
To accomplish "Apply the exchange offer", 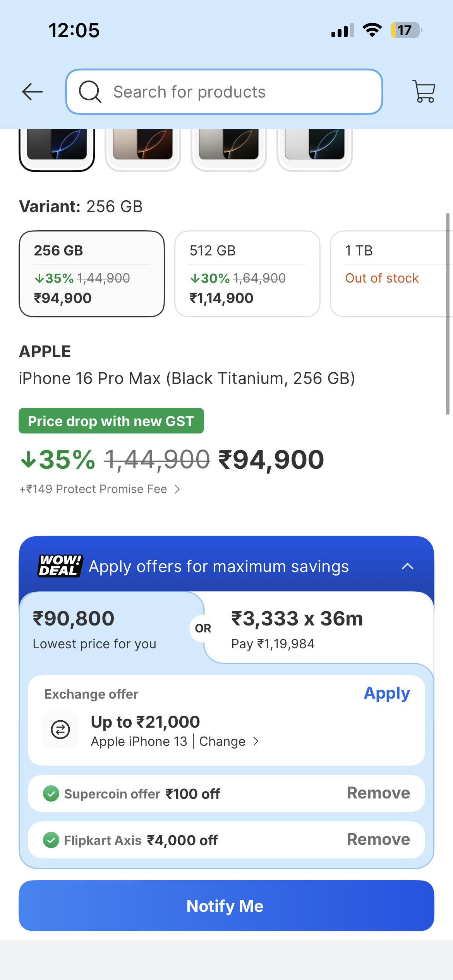I will (387, 694).
